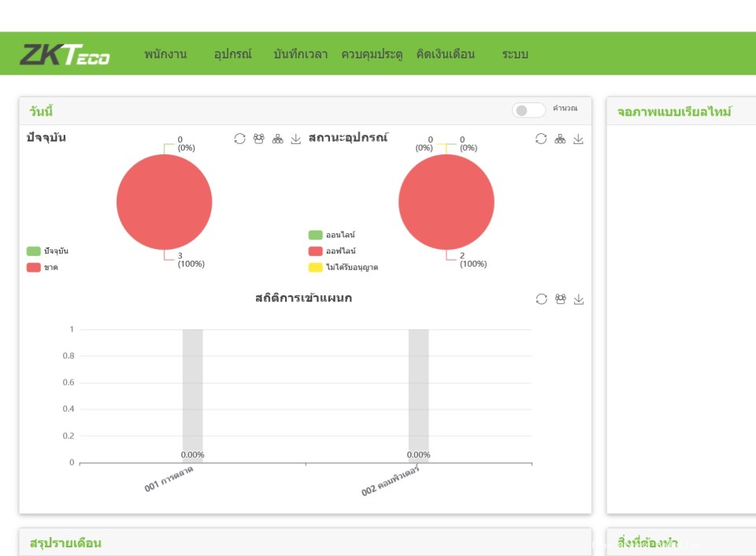The height and width of the screenshot is (556, 756).
Task: Toggle the คำนวณ switch
Action: coord(528,110)
